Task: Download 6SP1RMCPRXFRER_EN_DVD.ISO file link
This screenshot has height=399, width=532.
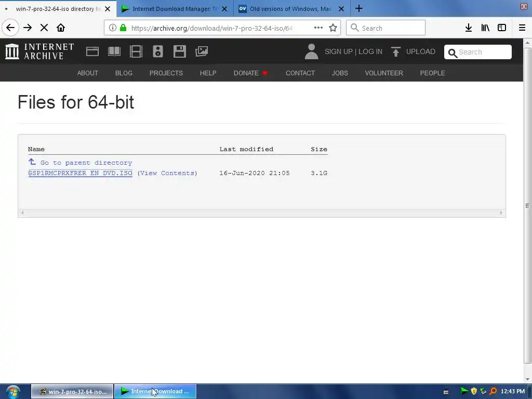Action: pyautogui.click(x=80, y=173)
